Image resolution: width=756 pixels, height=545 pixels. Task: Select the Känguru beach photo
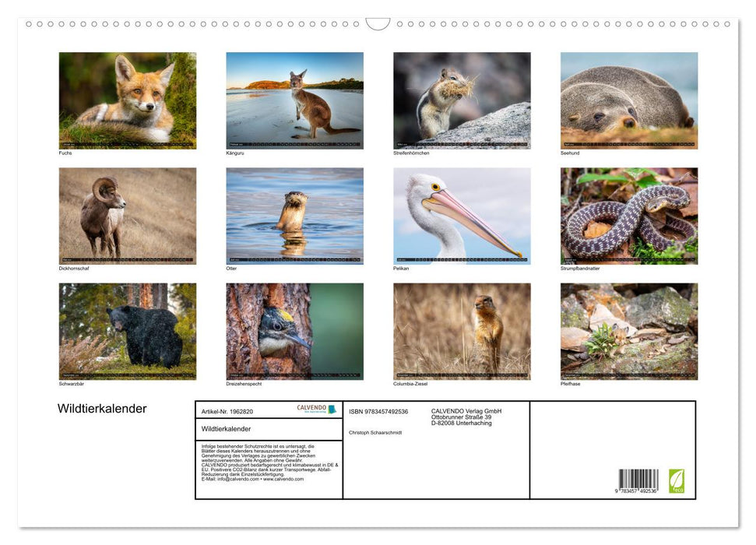[x=294, y=100]
